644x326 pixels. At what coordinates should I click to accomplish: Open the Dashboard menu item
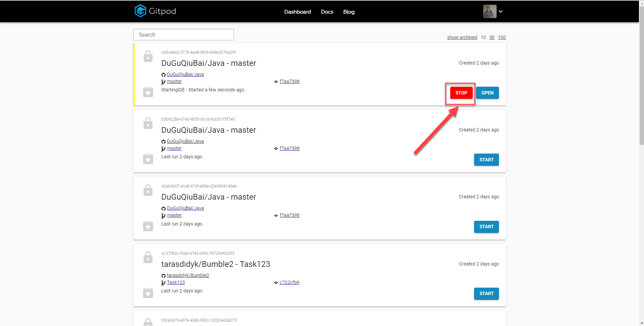pos(297,12)
